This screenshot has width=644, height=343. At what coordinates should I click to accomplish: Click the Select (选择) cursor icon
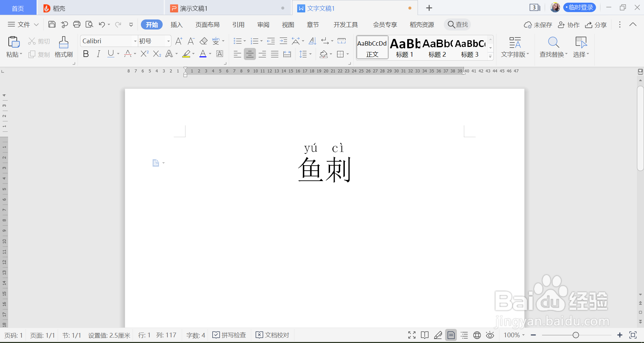[581, 42]
